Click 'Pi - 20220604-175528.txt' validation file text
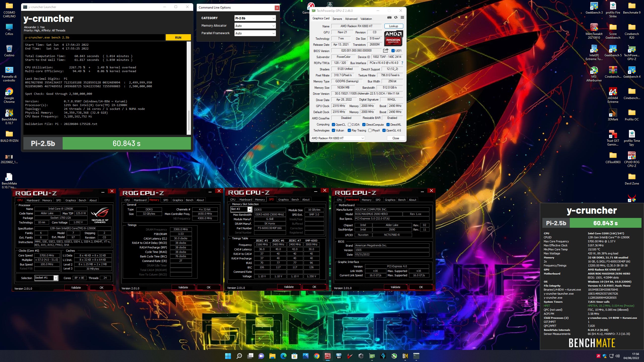 pos(76,124)
